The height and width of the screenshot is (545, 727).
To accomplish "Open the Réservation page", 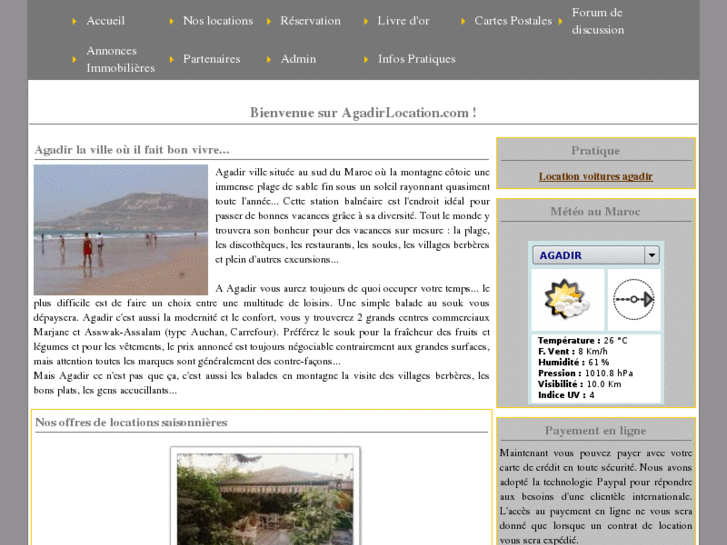I will coord(310,21).
